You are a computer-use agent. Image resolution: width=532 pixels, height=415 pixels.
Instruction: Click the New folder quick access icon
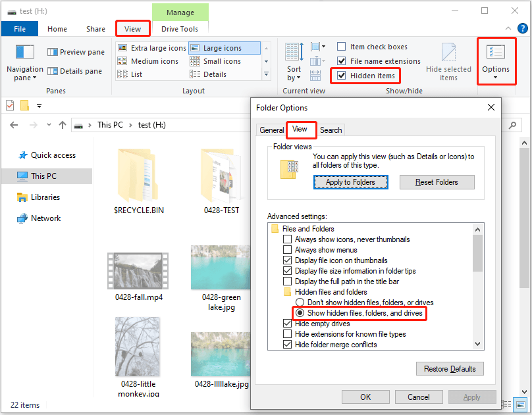point(24,105)
